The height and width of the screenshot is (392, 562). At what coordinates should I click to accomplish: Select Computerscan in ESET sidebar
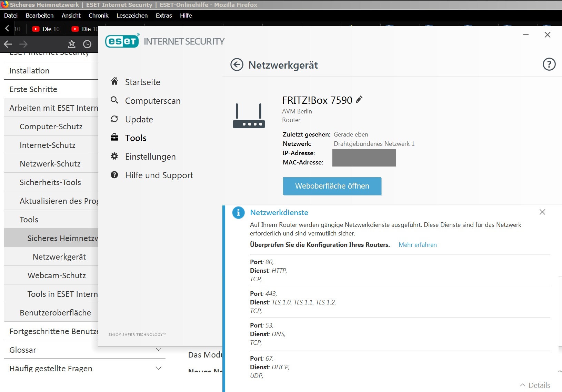point(153,101)
